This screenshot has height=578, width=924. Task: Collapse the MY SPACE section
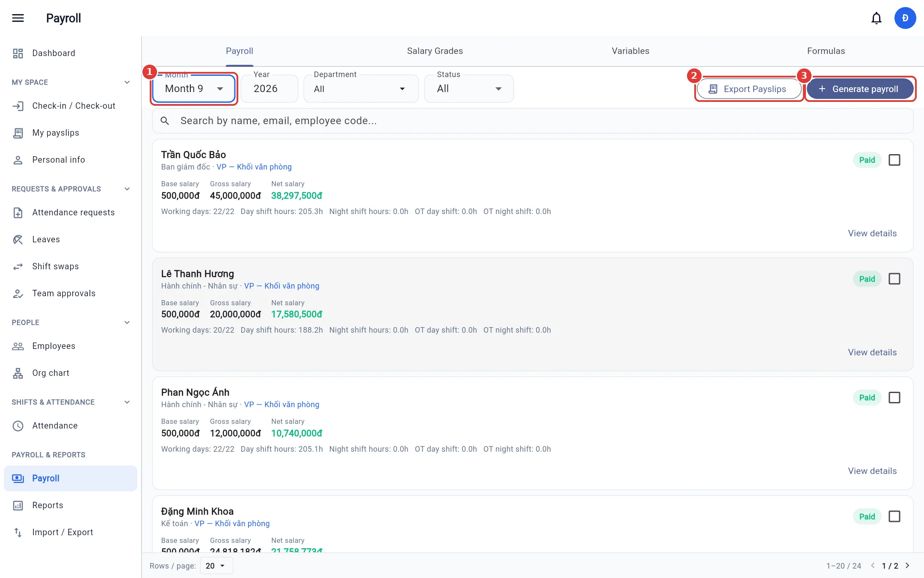click(127, 82)
